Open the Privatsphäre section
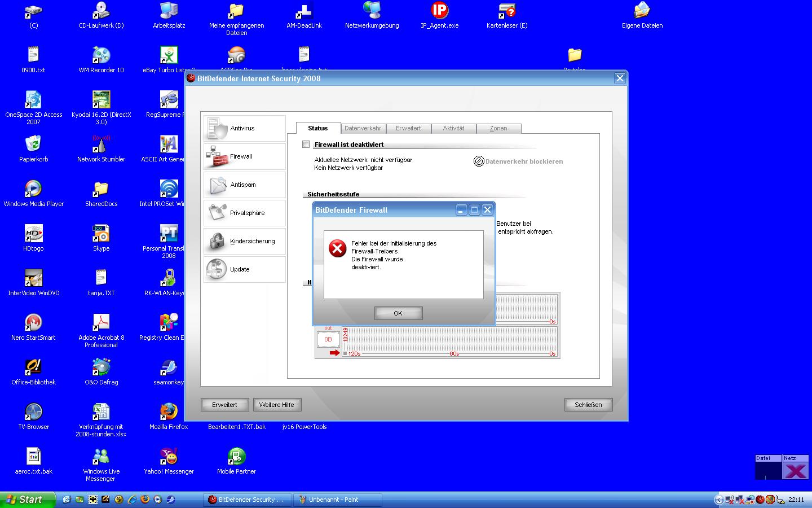Image resolution: width=812 pixels, height=508 pixels. (x=244, y=213)
